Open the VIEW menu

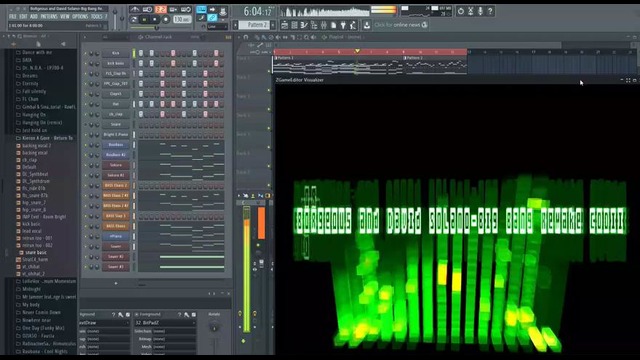coord(65,17)
